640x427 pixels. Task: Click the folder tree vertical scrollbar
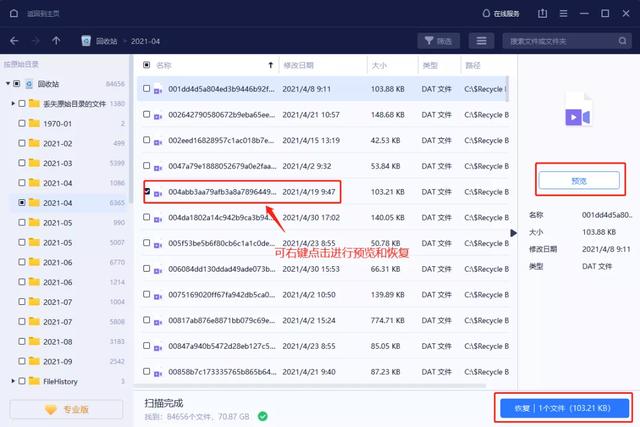tap(131, 131)
